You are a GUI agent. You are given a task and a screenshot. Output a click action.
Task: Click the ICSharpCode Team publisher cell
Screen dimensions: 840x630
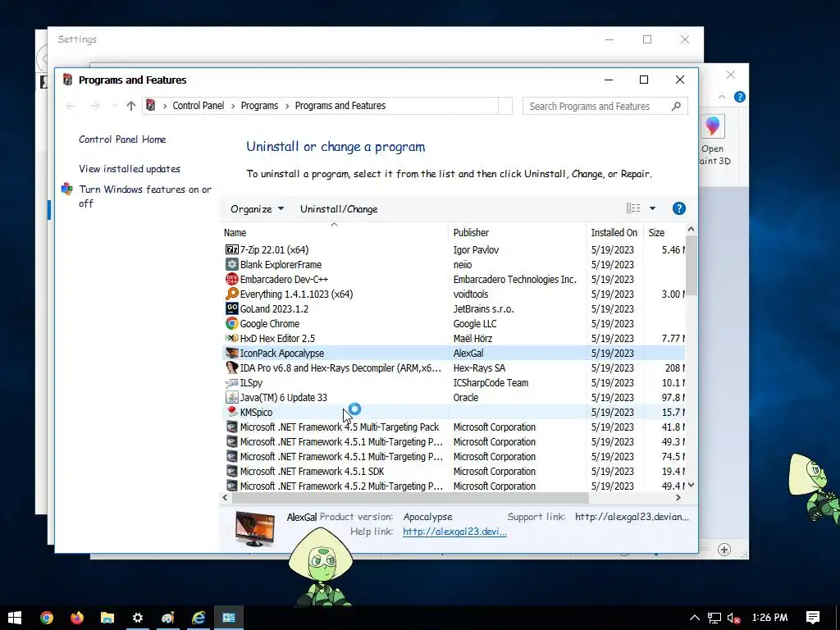pos(491,383)
